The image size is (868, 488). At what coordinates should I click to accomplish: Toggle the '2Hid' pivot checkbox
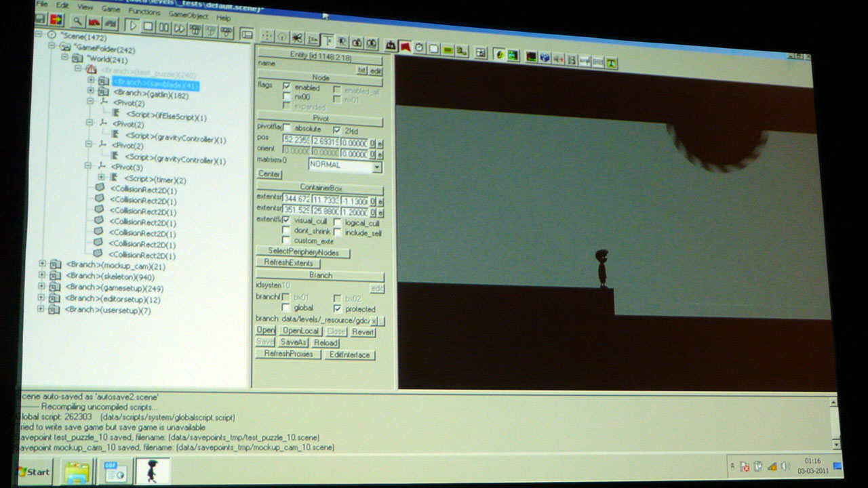click(337, 129)
